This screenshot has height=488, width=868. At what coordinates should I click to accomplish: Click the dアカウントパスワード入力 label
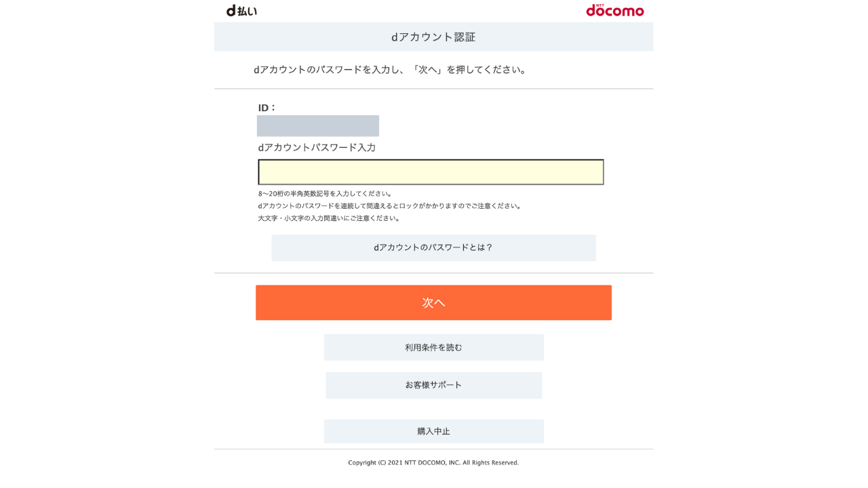point(317,148)
